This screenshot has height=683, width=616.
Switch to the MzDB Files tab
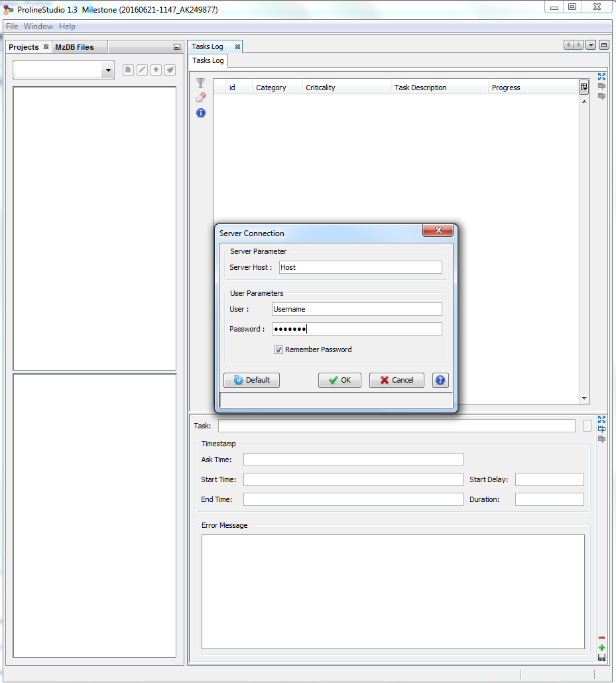click(x=74, y=47)
